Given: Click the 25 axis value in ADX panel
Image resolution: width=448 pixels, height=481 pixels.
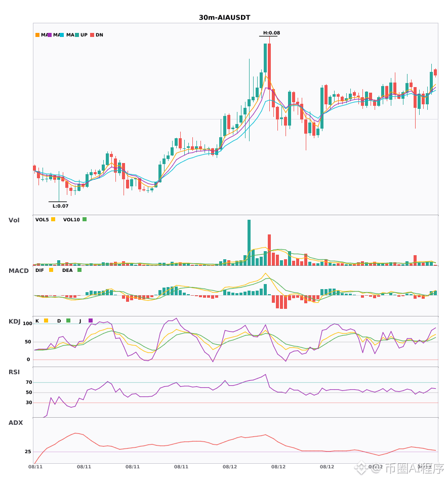Looking at the screenshot, I should coord(28,452).
